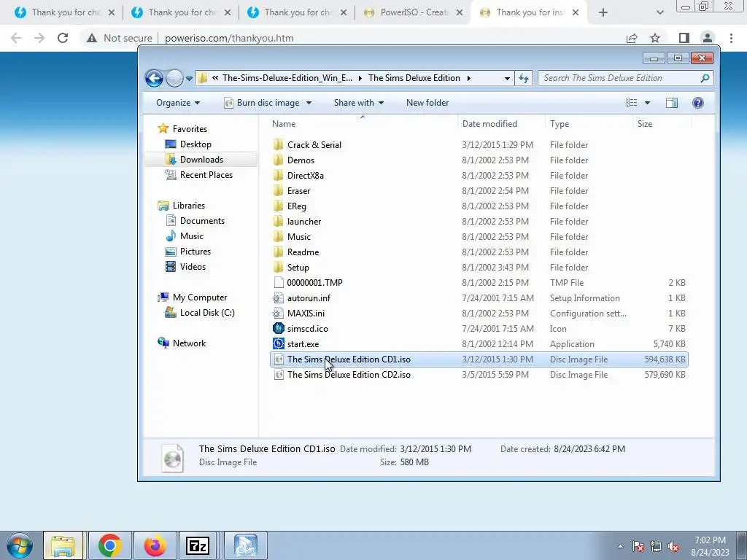This screenshot has height=560, width=747.
Task: Select start.exe application icon
Action: click(x=279, y=344)
